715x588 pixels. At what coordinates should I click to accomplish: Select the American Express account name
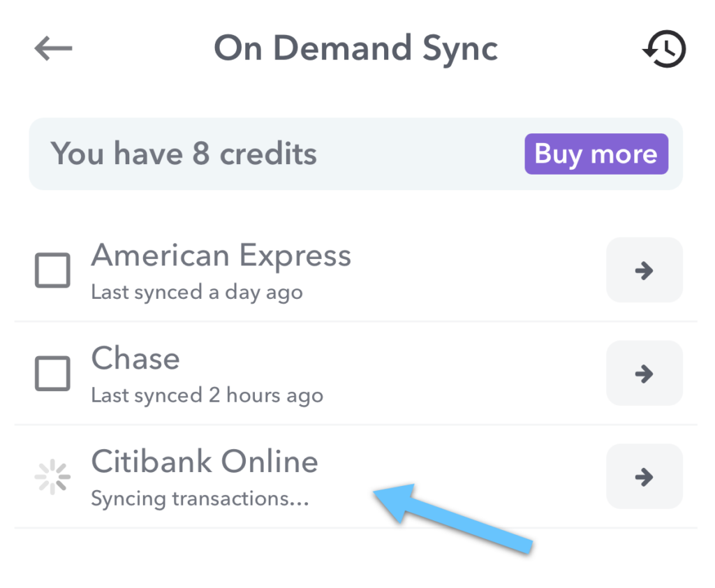pos(221,256)
